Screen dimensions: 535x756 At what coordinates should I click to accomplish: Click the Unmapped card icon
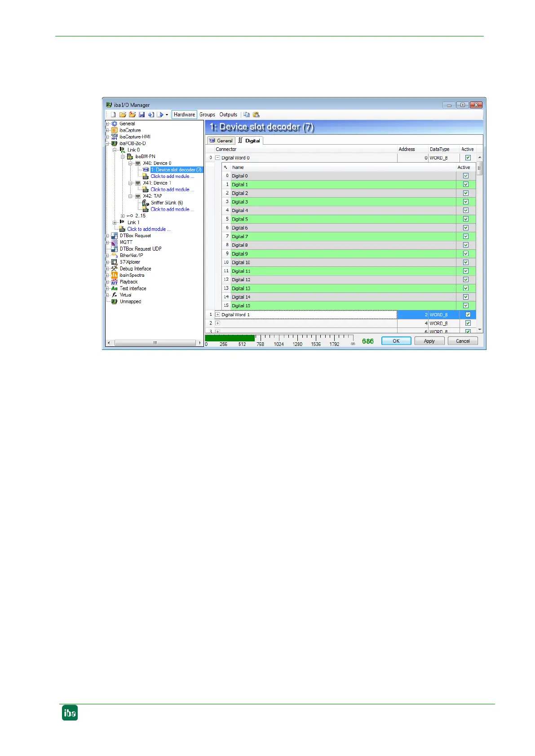tap(114, 301)
